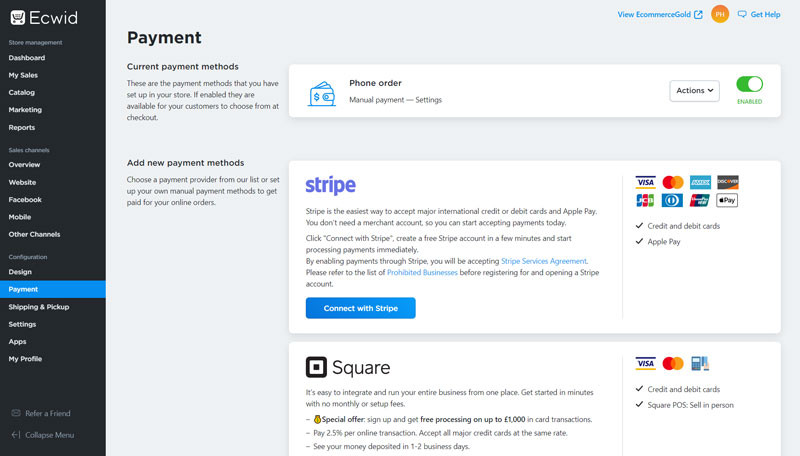Click Stripe's 'Credit and debit cards' feature text
The image size is (800, 456).
tap(684, 226)
